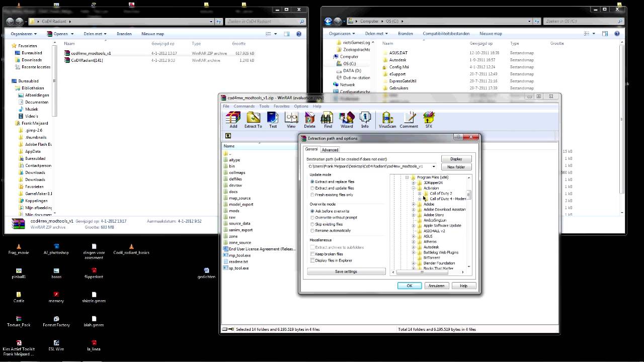Click the Display button

[x=456, y=159]
